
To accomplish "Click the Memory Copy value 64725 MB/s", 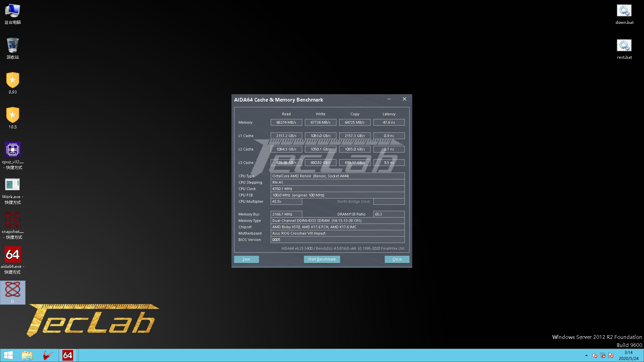I will [355, 122].
